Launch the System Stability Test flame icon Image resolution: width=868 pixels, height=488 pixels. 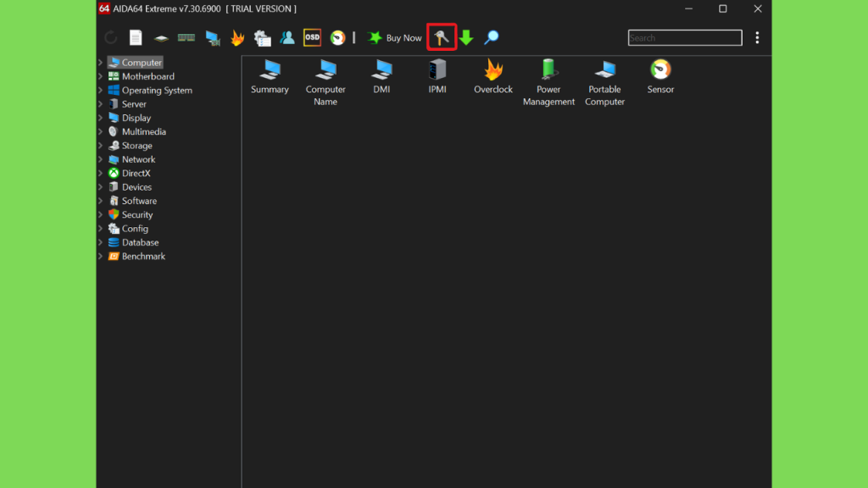(237, 37)
